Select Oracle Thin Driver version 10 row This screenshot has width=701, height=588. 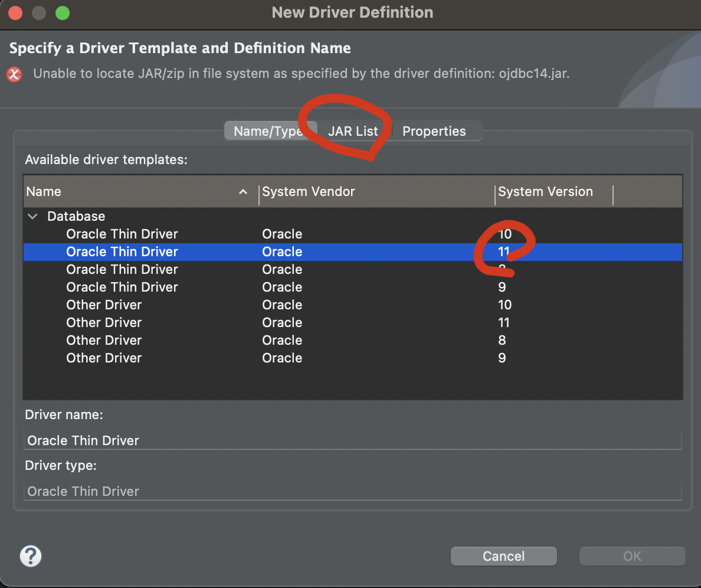(353, 234)
